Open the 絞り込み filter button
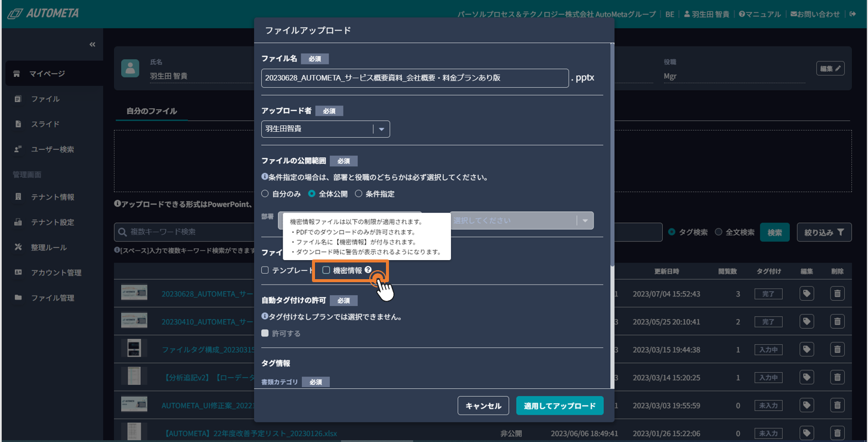The width and height of the screenshot is (868, 442). (824, 233)
